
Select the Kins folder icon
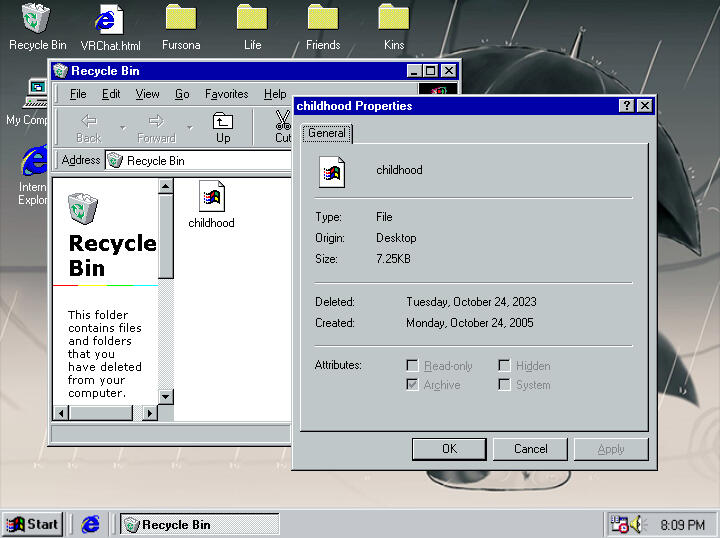(394, 19)
